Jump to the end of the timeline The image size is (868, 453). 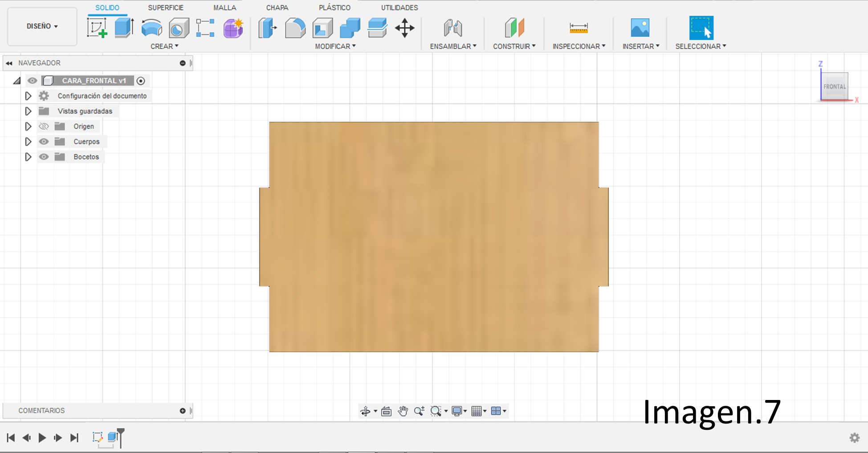pyautogui.click(x=73, y=438)
